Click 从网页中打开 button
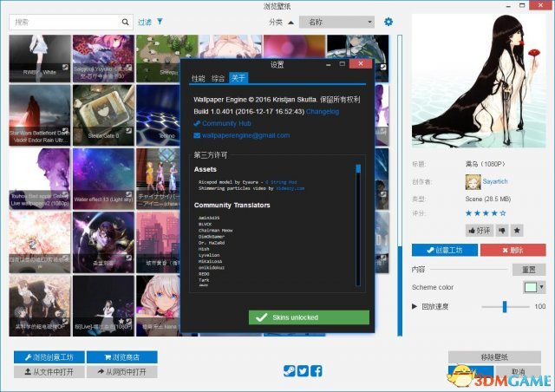The height and width of the screenshot is (392, 555). (x=122, y=372)
